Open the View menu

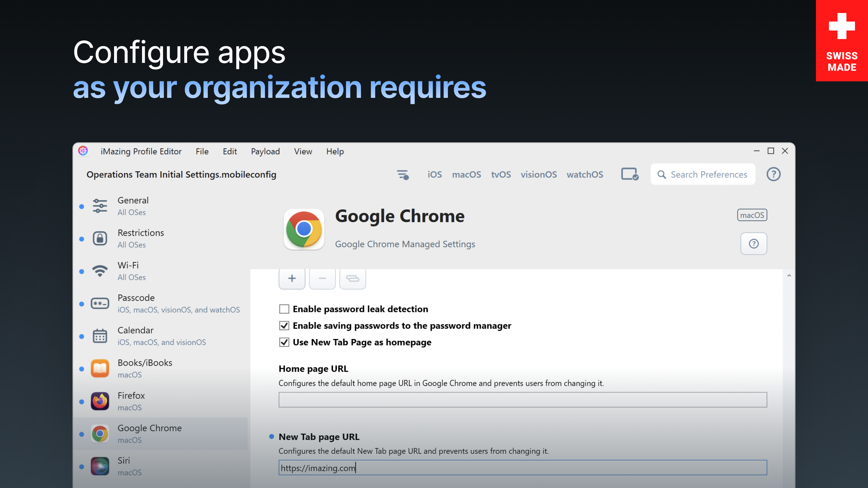303,151
